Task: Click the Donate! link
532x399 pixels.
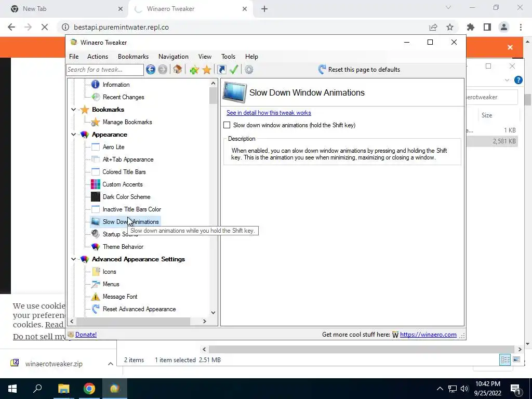Action: (86, 335)
